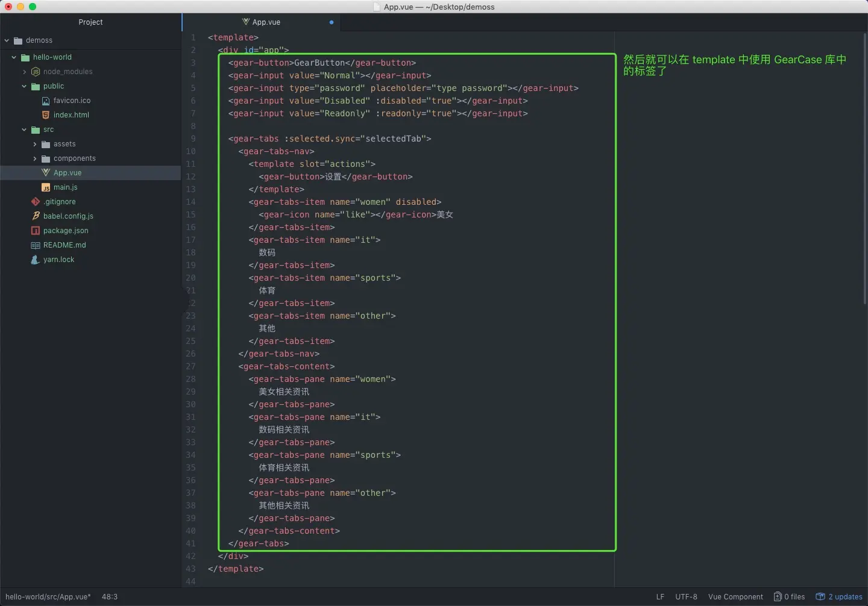Screen dimensions: 868x606
Task: Expand the assets folder chevron
Action: coord(34,144)
